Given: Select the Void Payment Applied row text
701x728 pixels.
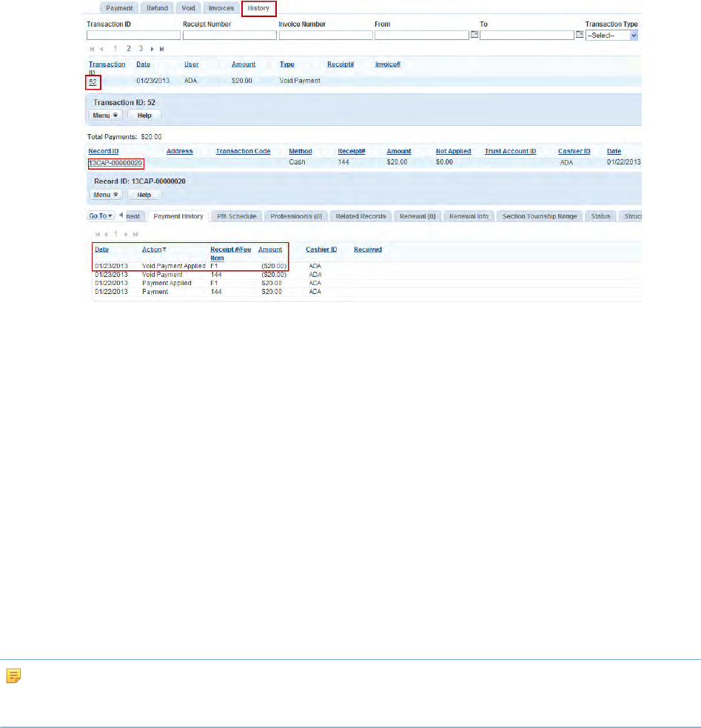Looking at the screenshot, I should pyautogui.click(x=173, y=266).
